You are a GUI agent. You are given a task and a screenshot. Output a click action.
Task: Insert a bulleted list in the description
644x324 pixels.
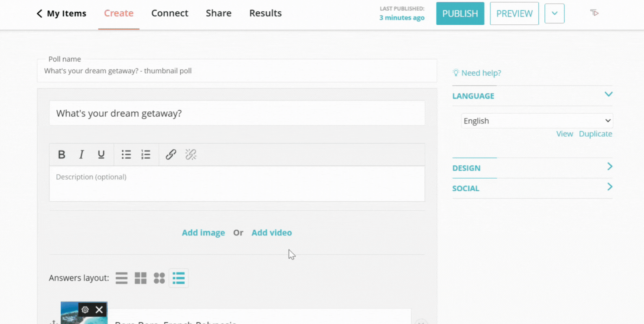(126, 154)
